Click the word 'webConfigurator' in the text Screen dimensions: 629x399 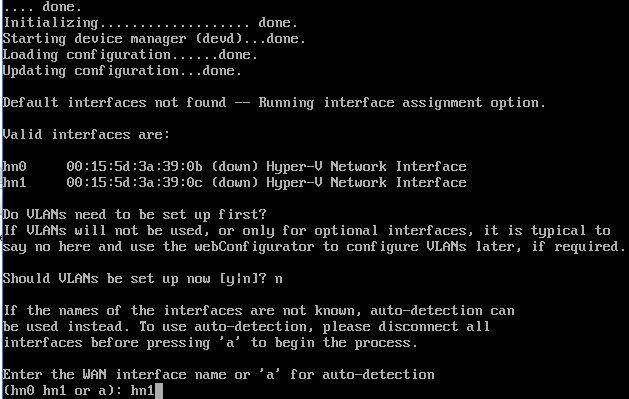click(x=254, y=247)
